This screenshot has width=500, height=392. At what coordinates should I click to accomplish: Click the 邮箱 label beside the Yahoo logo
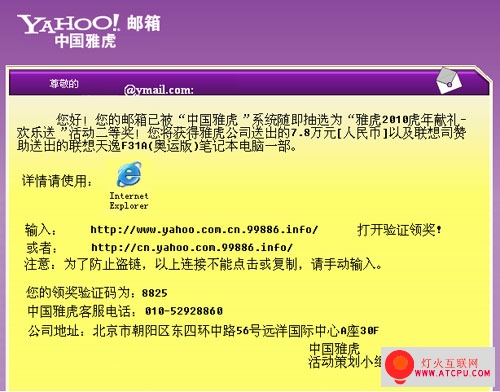tap(143, 23)
